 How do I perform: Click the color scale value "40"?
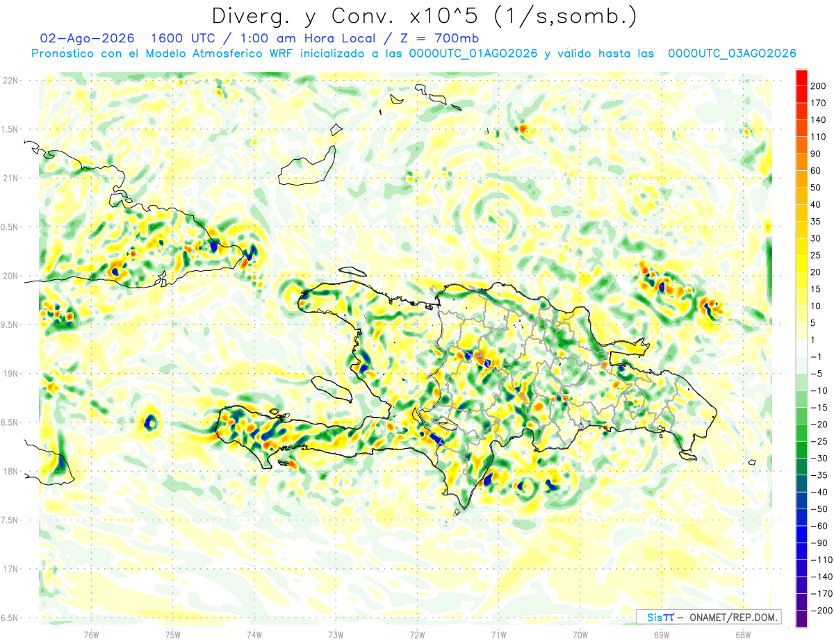[817, 204]
